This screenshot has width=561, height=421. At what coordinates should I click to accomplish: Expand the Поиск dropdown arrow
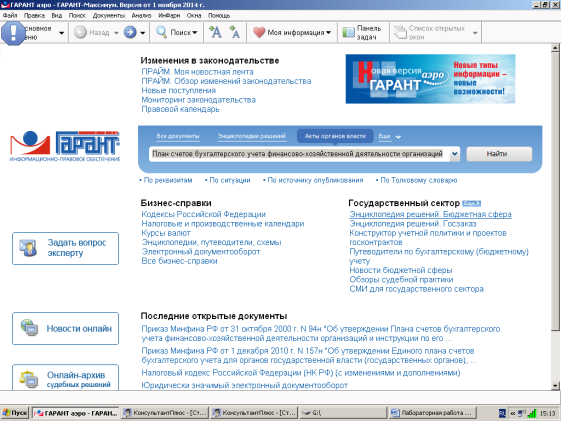coord(195,33)
